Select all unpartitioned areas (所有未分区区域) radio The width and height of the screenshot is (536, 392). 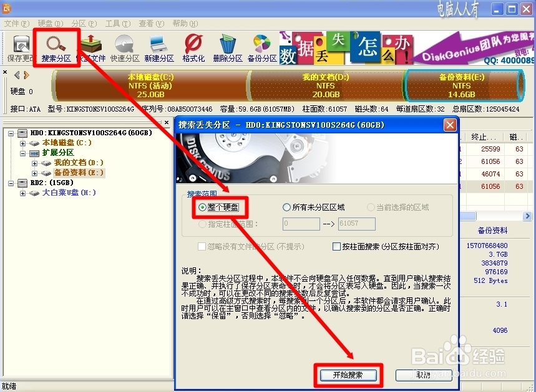[x=286, y=208]
